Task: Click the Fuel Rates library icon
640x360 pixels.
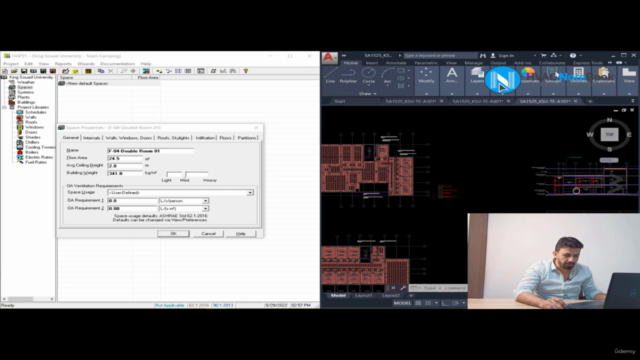Action: (x=20, y=162)
